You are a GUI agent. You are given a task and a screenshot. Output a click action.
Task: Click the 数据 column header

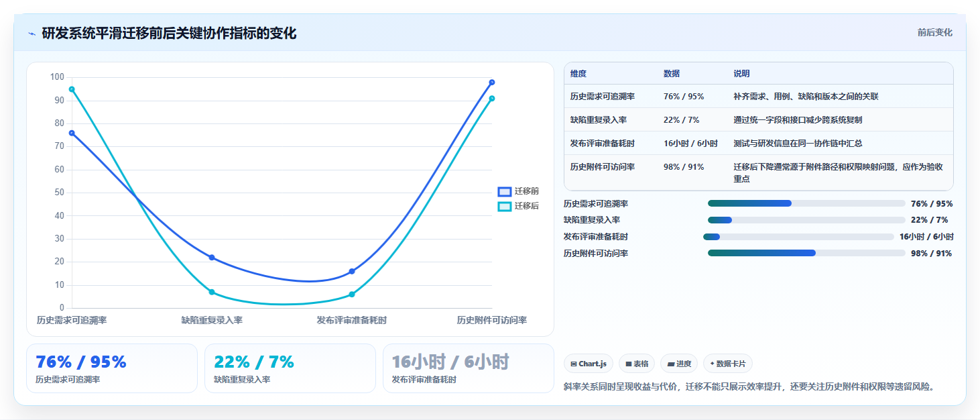tap(672, 74)
